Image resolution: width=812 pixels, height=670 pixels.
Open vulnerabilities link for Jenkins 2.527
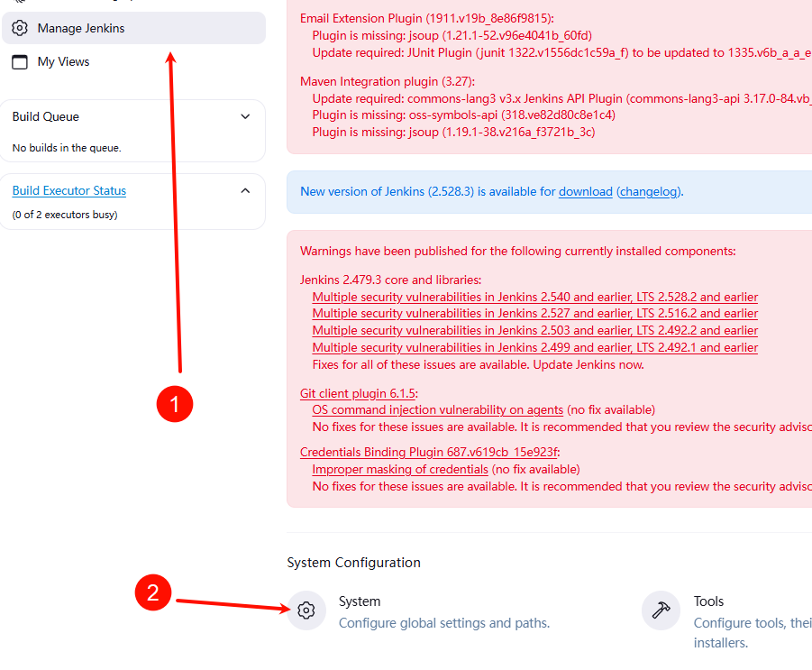535,314
